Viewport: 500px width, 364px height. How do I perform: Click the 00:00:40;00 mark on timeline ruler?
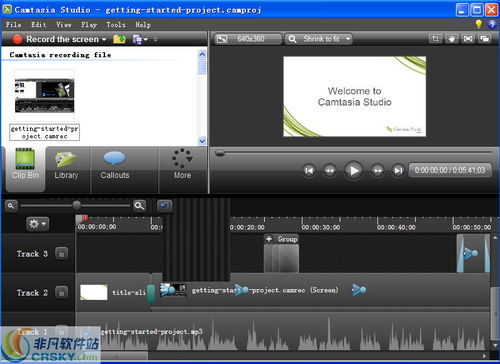(396, 227)
